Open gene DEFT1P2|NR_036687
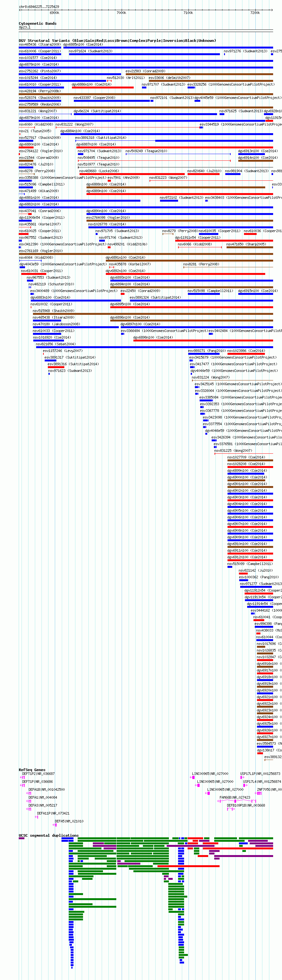This screenshot has width=282, height=980. [x=38, y=774]
